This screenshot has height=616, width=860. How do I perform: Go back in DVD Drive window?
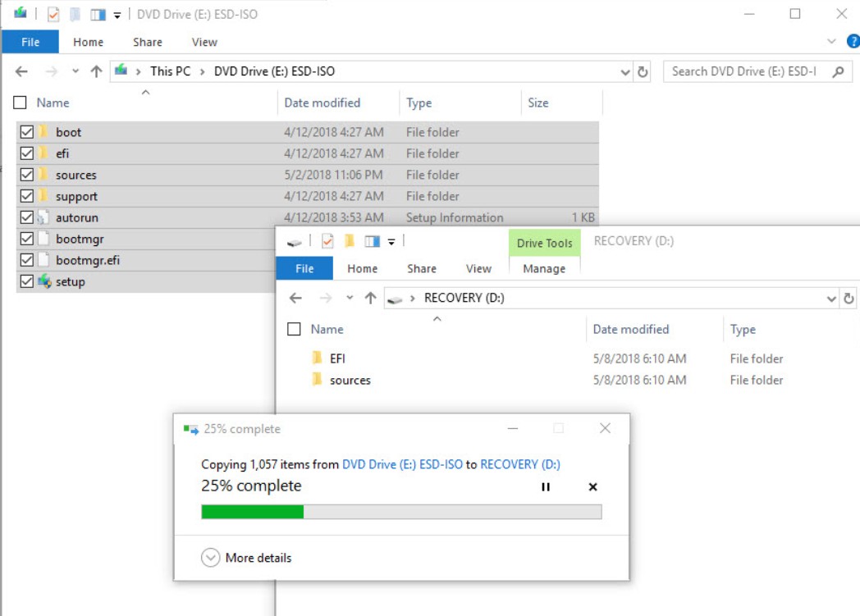(x=22, y=72)
